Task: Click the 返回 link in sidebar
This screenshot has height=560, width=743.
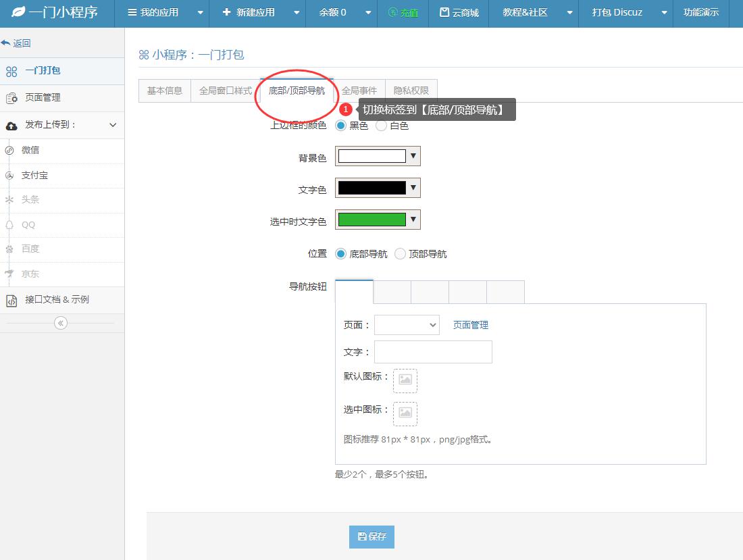Action: (22, 43)
